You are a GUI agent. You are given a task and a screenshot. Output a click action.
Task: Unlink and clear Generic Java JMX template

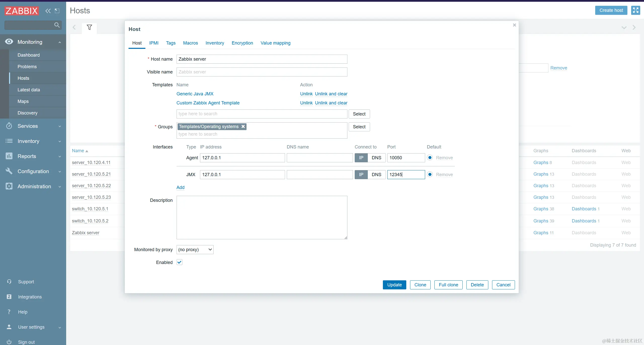pos(331,94)
